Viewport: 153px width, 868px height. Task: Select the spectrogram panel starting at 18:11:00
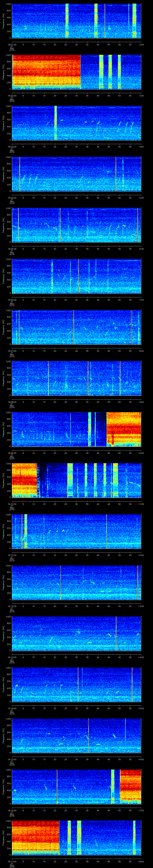(77, 531)
